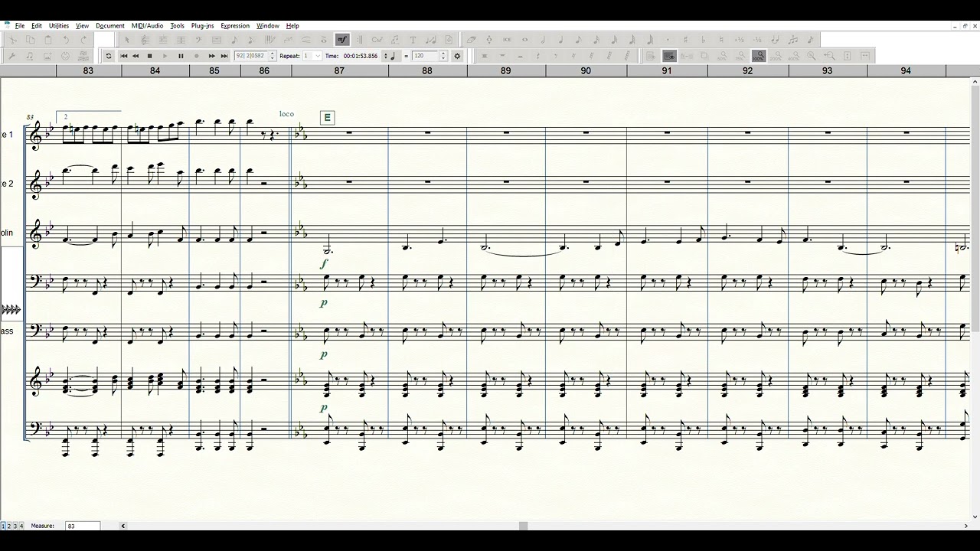This screenshot has height=551, width=980.
Task: Click the tempo field showing 120
Action: pyautogui.click(x=425, y=56)
